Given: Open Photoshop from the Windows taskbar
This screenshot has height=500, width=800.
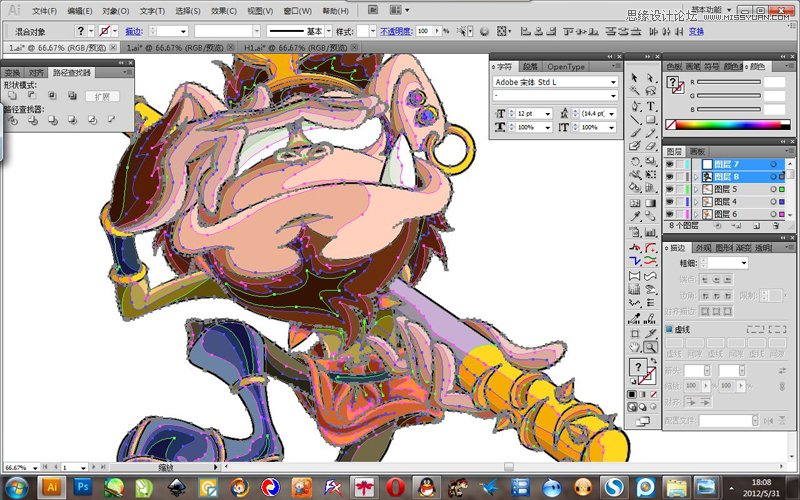Looking at the screenshot, I should tap(83, 486).
